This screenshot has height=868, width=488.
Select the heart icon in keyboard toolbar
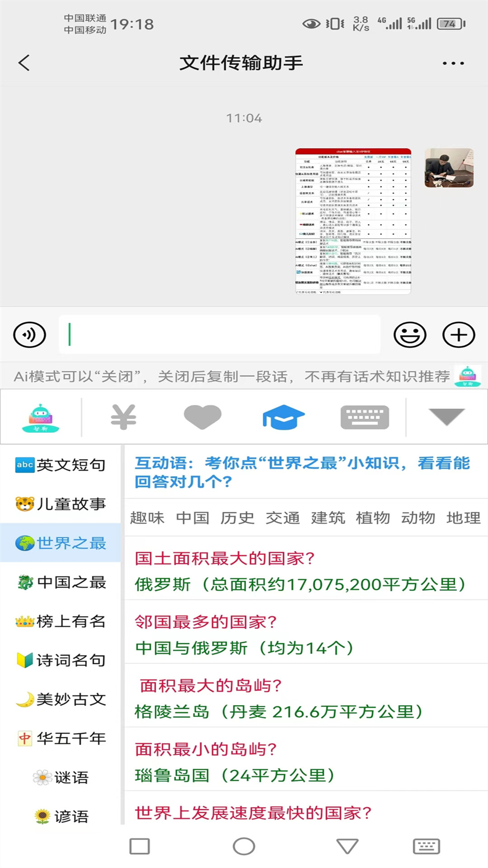pos(202,417)
